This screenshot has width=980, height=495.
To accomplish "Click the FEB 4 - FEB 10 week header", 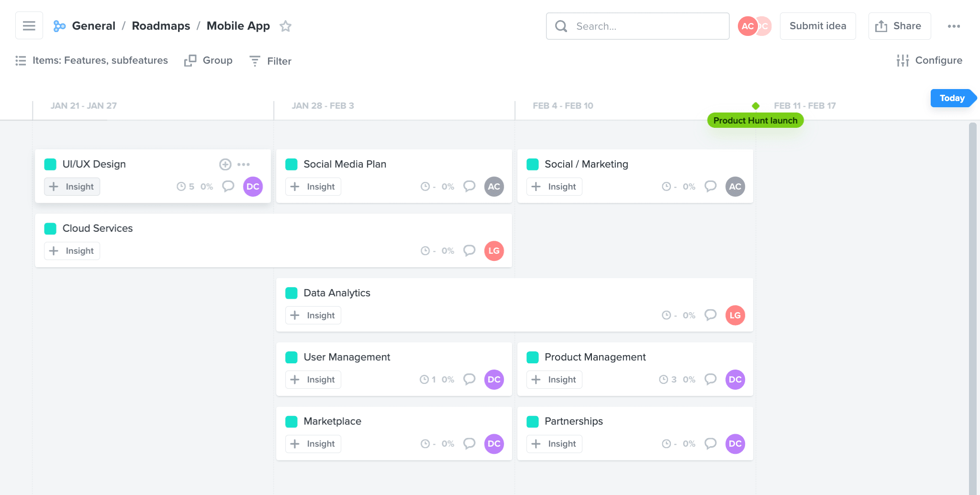I will (x=563, y=106).
